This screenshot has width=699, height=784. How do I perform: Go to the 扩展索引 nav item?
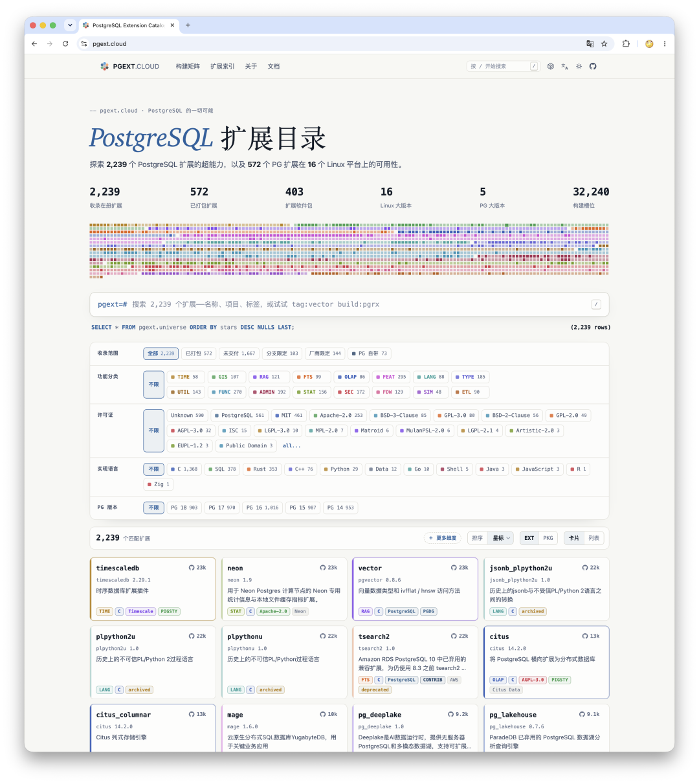coord(223,66)
